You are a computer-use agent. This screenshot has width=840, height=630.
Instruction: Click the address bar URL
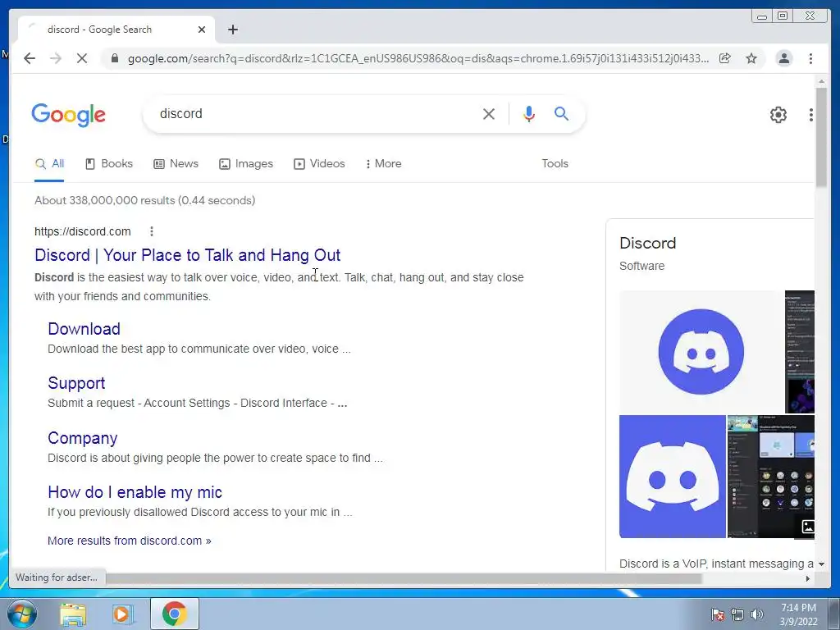point(418,58)
